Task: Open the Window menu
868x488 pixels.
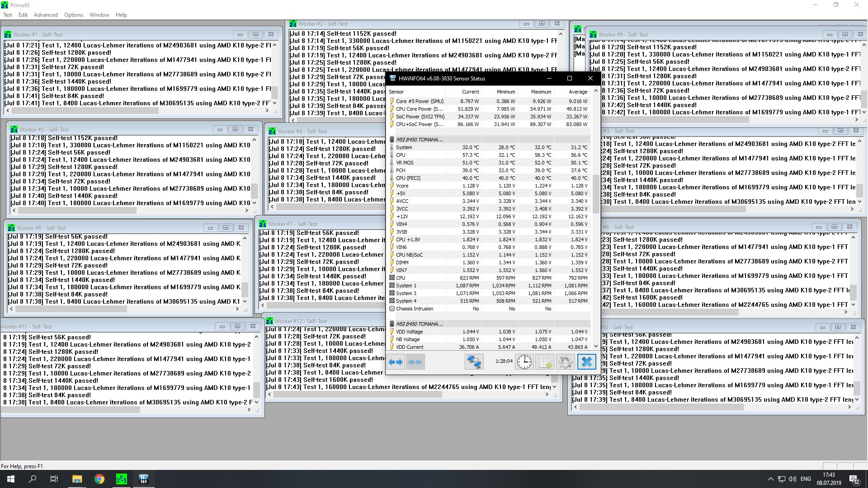Action: coord(99,15)
